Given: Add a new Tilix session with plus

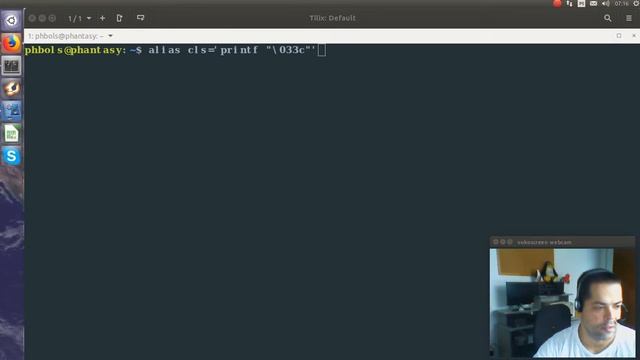Looking at the screenshot, I should (x=102, y=18).
